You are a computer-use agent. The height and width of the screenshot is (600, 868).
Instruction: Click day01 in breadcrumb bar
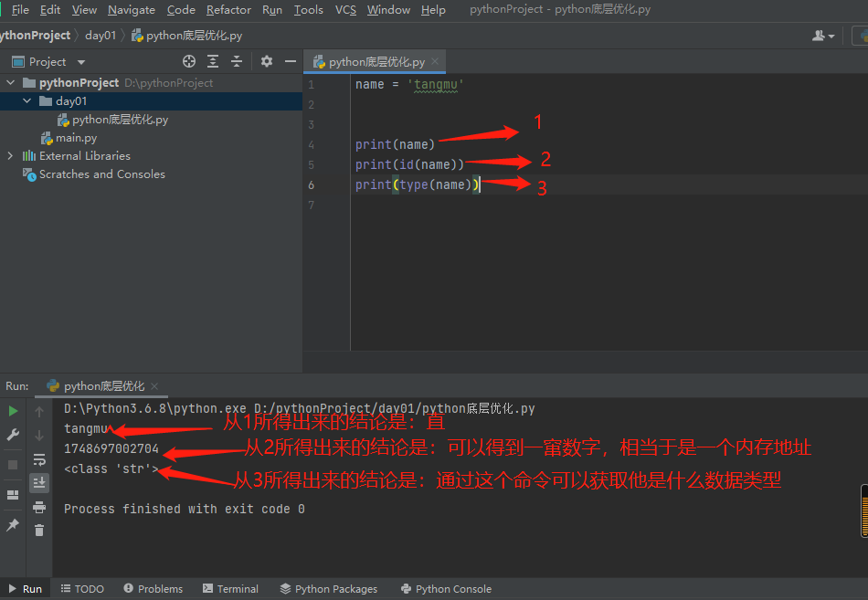click(x=101, y=36)
